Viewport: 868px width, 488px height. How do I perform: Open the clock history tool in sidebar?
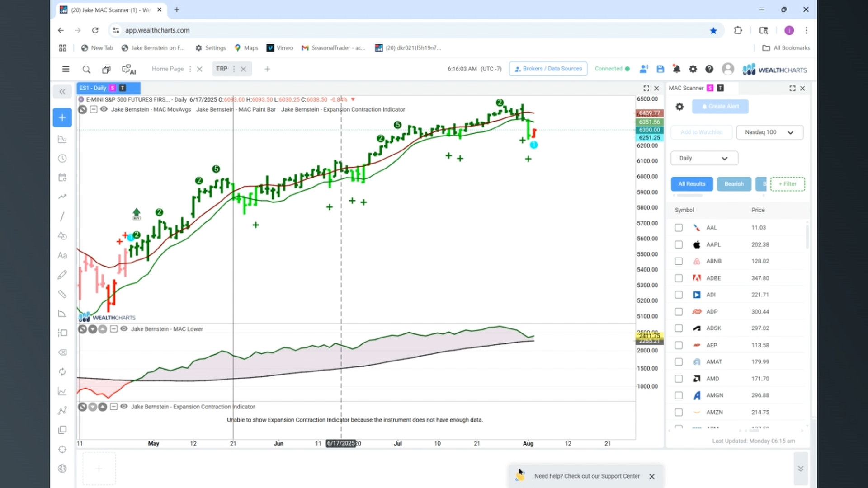pos(62,158)
